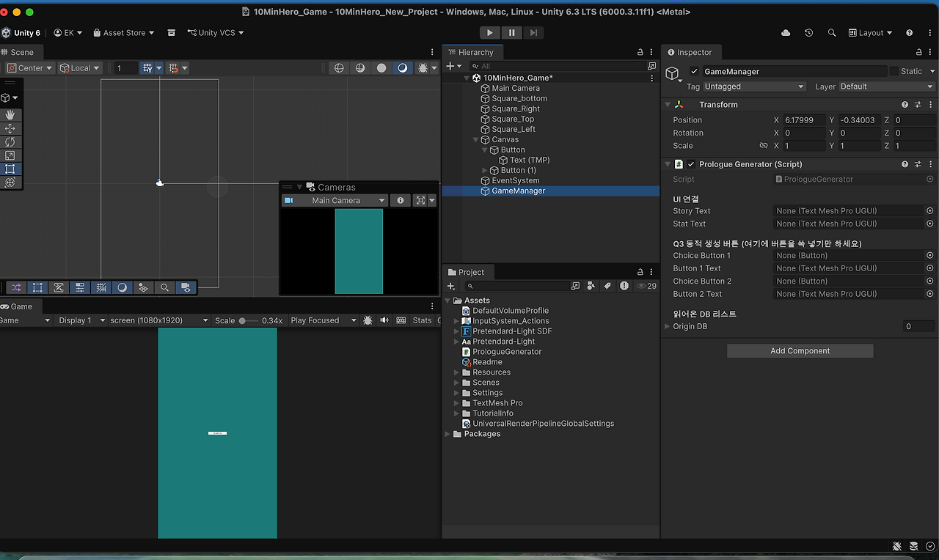Open the Layout dropdown
This screenshot has width=939, height=560.
pos(870,32)
